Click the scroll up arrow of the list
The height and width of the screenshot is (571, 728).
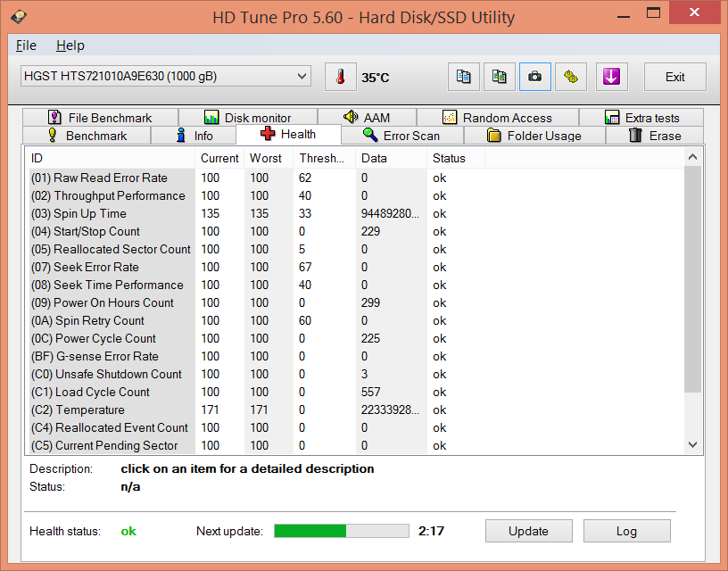[692, 157]
